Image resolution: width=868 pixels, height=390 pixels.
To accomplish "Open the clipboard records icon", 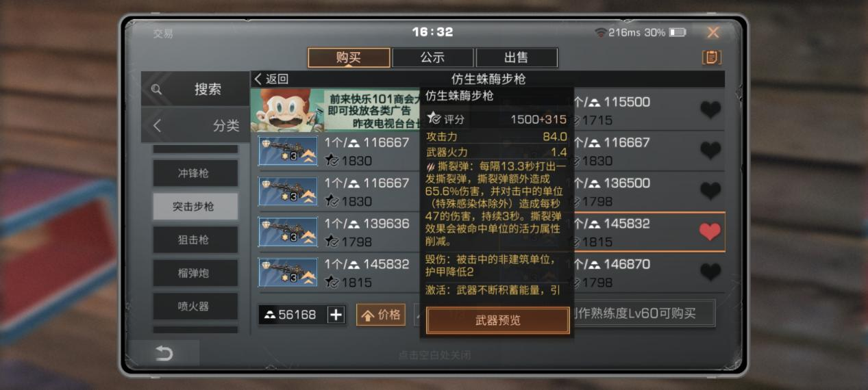I will point(712,57).
